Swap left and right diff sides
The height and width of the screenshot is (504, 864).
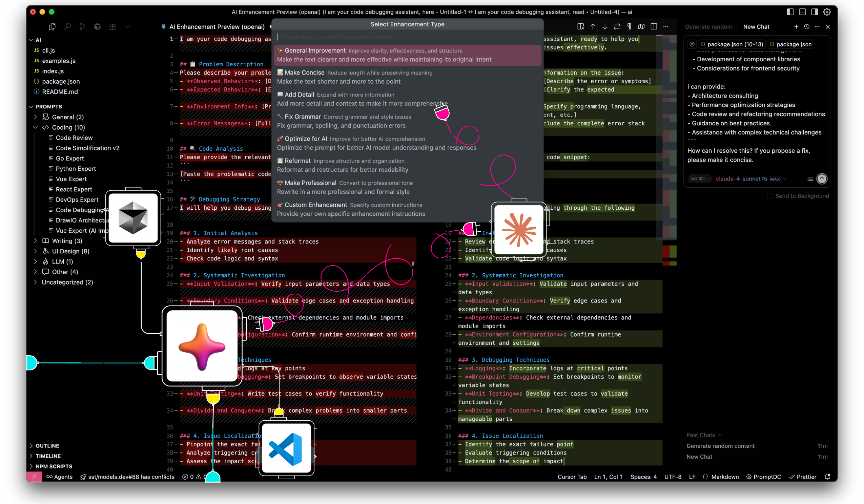617,26
